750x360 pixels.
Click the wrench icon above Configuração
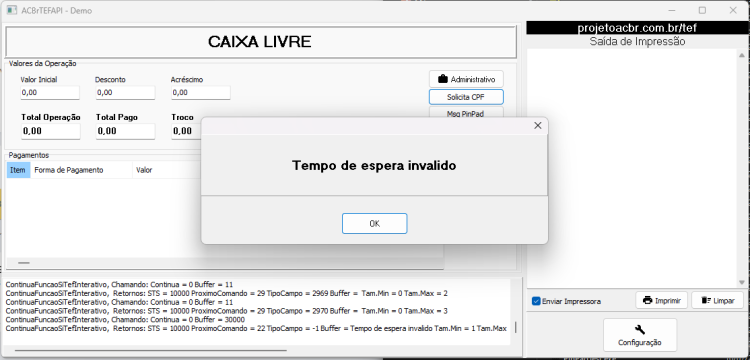640,329
